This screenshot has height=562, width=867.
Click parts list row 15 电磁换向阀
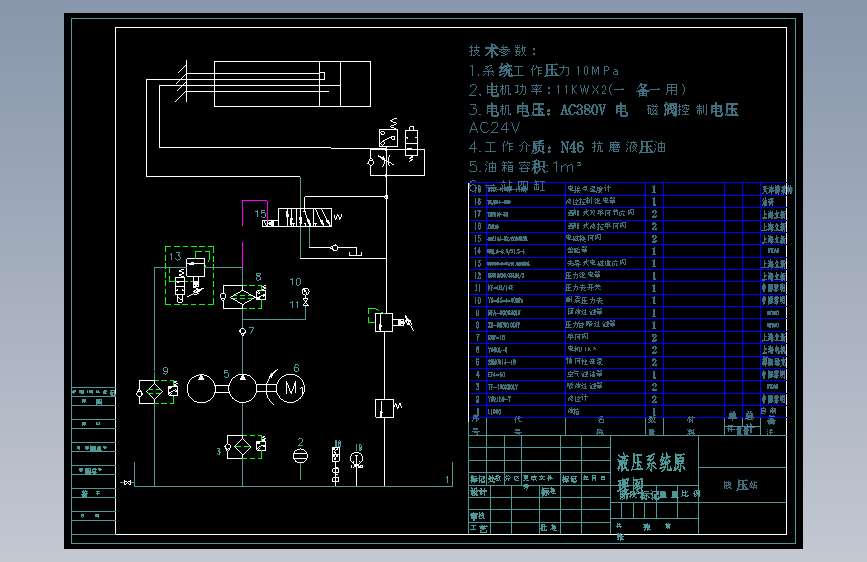(x=628, y=238)
